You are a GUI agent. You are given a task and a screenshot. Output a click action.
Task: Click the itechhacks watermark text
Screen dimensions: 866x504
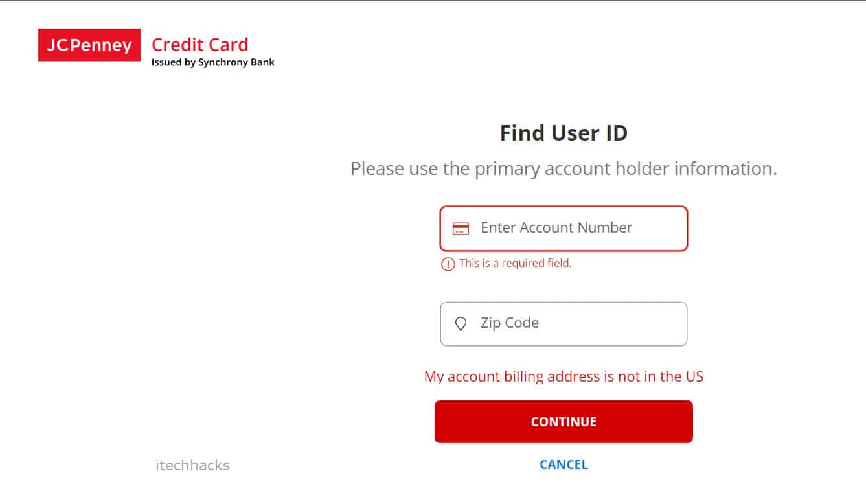192,465
